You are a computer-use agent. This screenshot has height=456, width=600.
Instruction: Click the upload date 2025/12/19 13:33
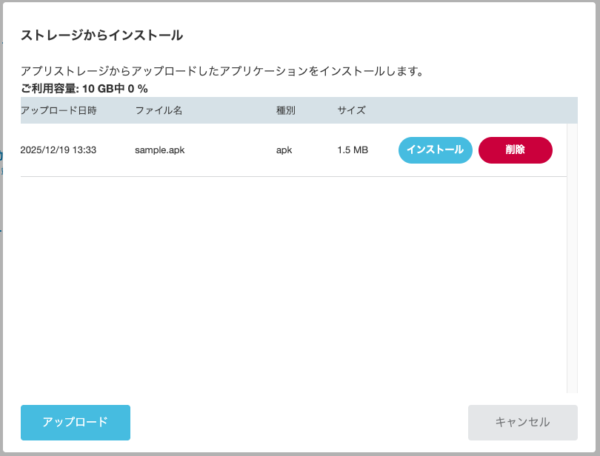[x=59, y=150]
